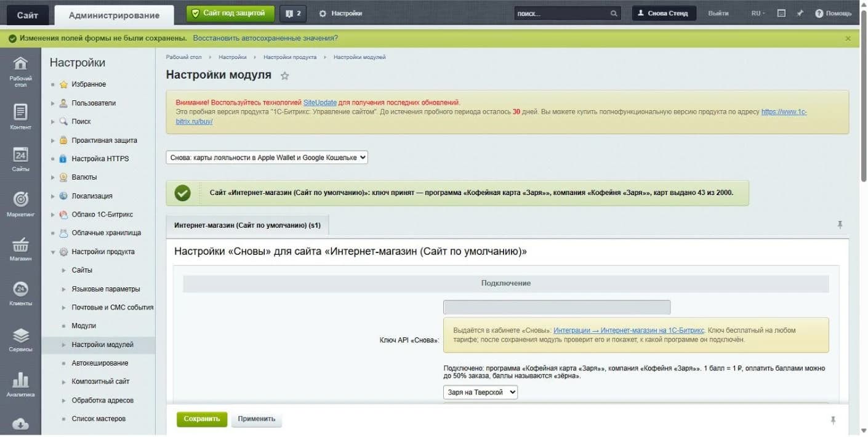
Task: Expand the Поиск tree node
Action: click(x=53, y=122)
